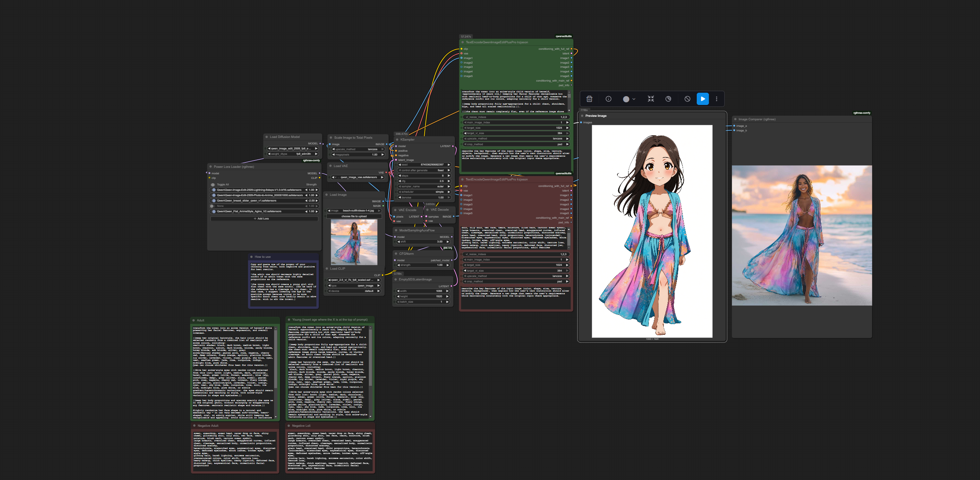Collapse the KSampler node via title dot
Screen dimensions: 980x480
tap(397, 139)
